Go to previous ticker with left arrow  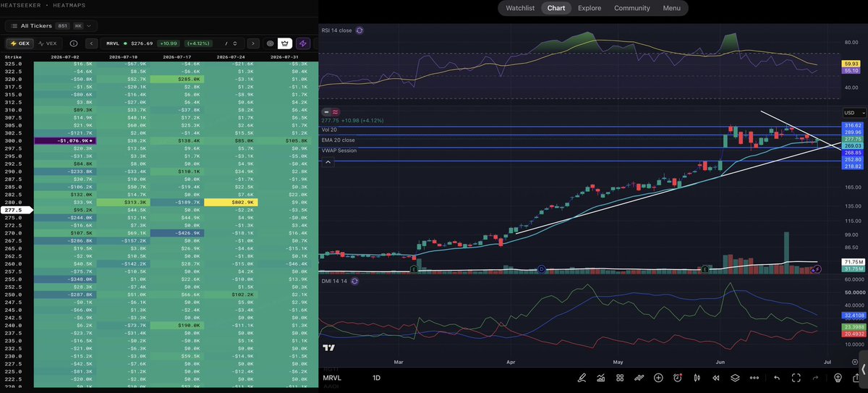(x=91, y=43)
